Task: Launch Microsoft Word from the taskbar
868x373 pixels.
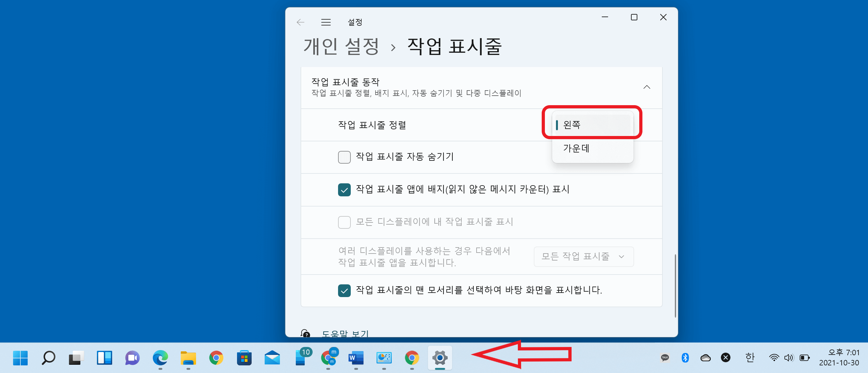Action: point(356,358)
